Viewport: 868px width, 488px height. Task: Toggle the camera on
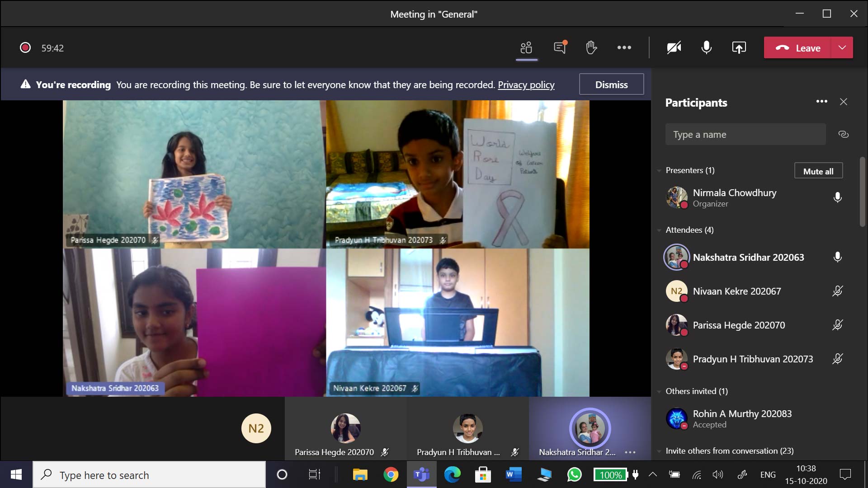[x=674, y=47]
